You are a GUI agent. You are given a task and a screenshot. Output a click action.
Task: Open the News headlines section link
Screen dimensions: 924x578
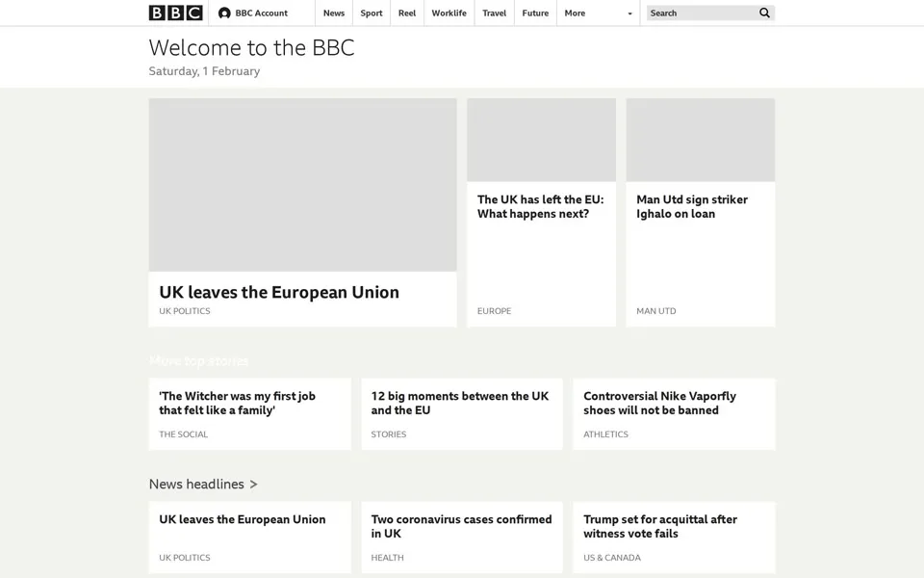click(203, 485)
